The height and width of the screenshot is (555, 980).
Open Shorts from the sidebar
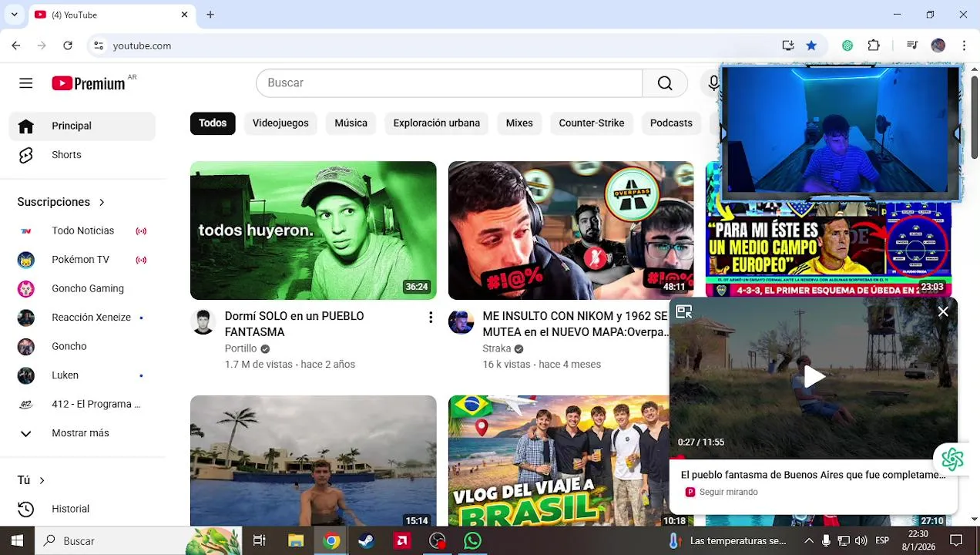coord(82,155)
